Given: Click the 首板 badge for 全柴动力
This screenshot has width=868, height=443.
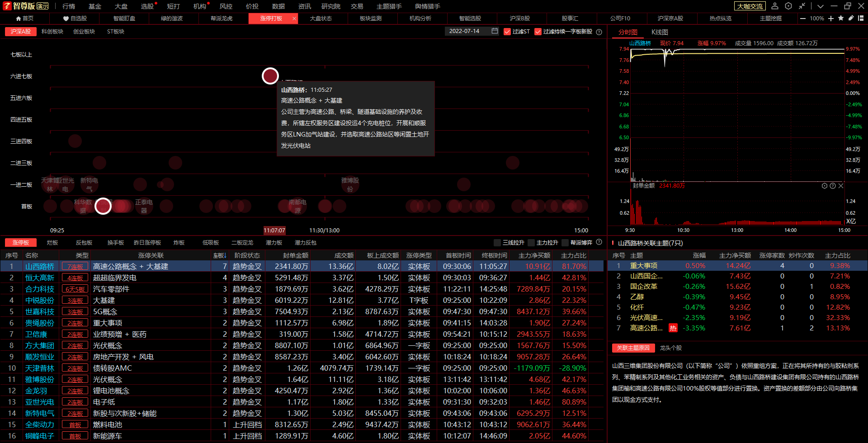Looking at the screenshot, I should (75, 425).
